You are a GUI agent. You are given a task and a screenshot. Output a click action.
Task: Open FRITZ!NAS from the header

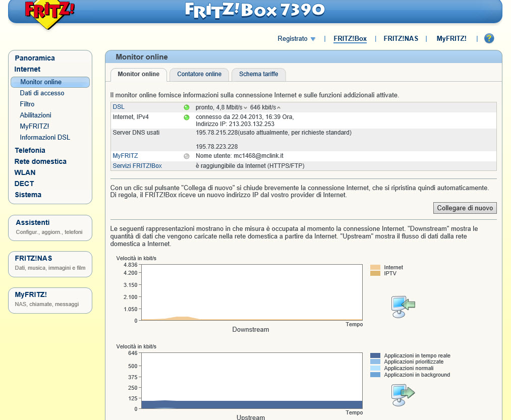point(401,38)
